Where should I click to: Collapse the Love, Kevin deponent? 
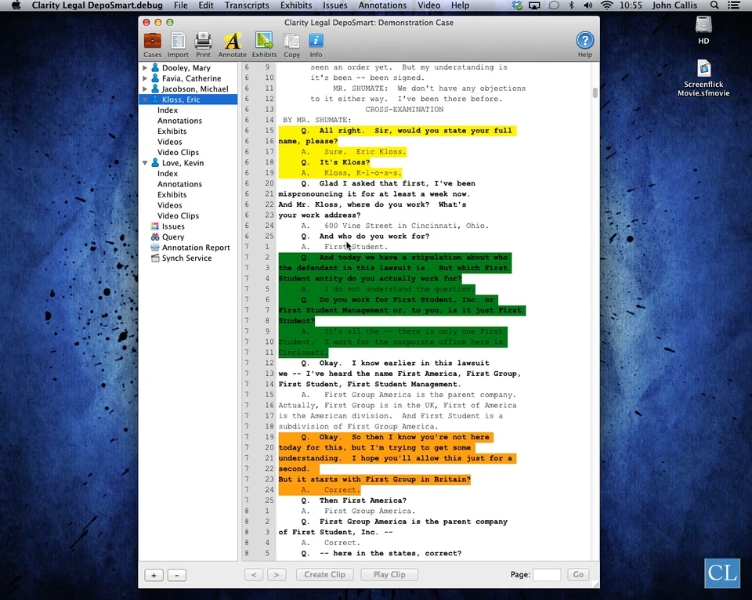click(x=145, y=163)
